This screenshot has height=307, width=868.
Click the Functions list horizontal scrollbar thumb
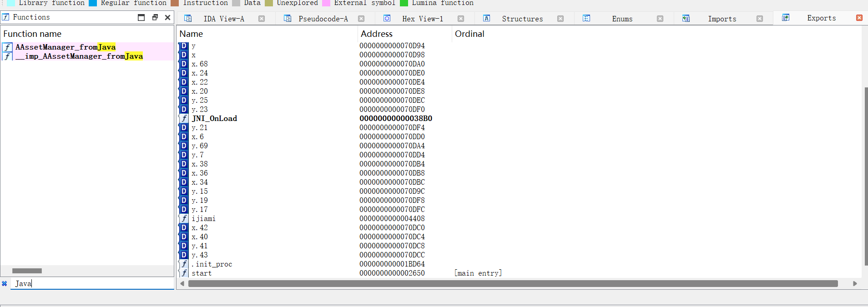click(27, 271)
